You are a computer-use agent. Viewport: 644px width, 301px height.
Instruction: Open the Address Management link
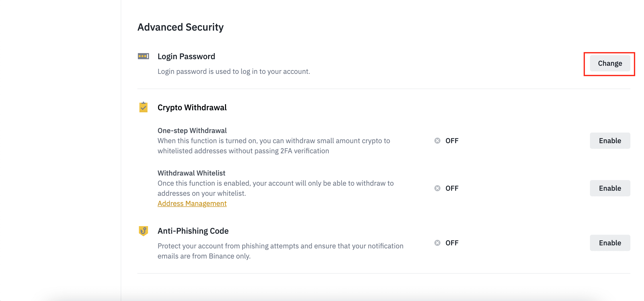[192, 203]
